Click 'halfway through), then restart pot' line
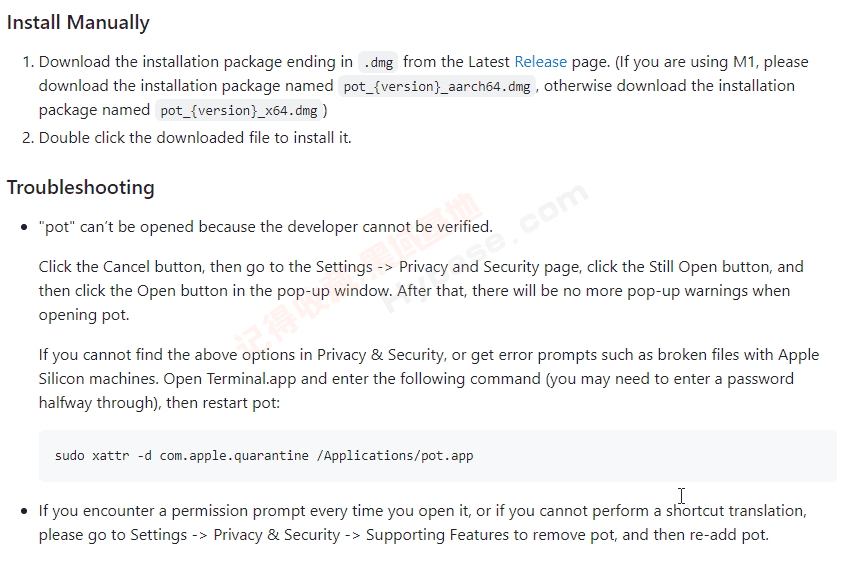845x561 pixels. click(x=160, y=403)
